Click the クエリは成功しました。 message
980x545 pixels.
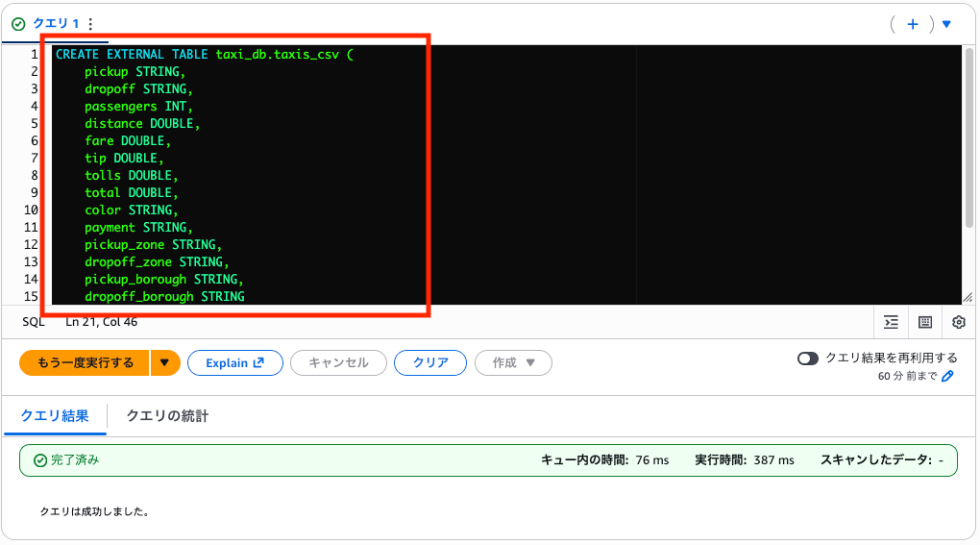pyautogui.click(x=94, y=511)
